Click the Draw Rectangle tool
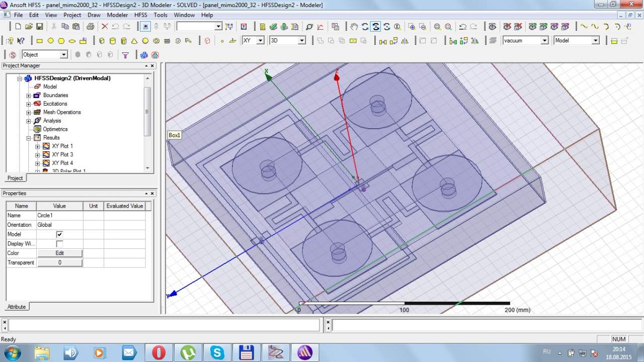Viewport: 644px width, 362px height. pos(39,41)
